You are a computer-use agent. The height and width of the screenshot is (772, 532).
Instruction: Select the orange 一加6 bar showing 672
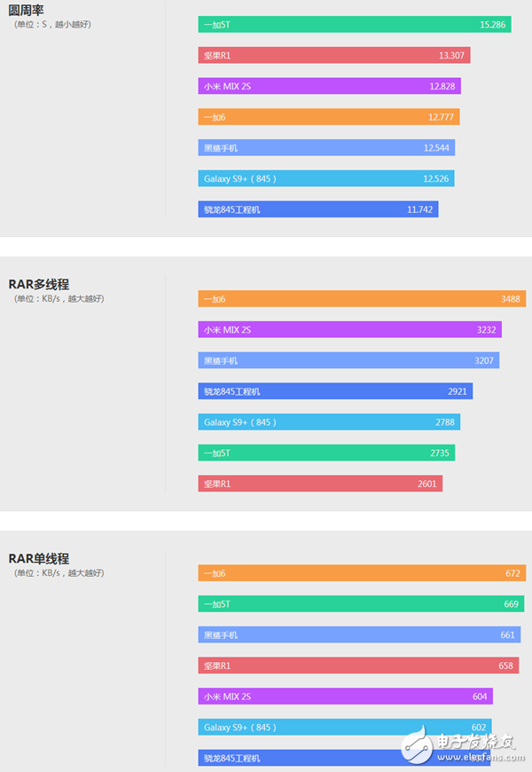point(362,573)
